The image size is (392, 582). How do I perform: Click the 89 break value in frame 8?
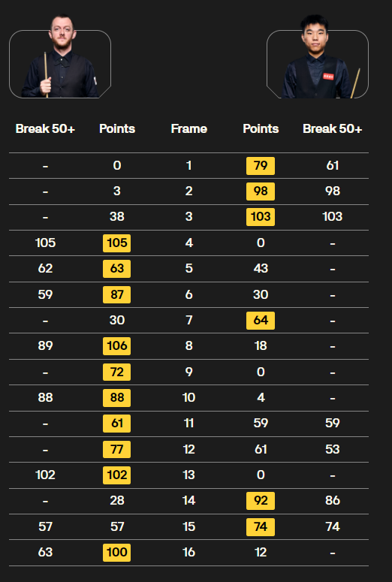[x=45, y=346]
